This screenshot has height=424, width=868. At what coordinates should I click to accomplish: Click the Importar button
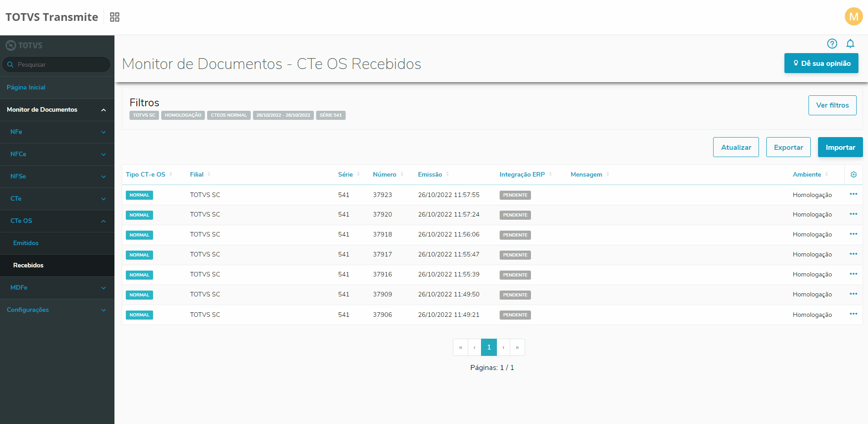click(840, 147)
